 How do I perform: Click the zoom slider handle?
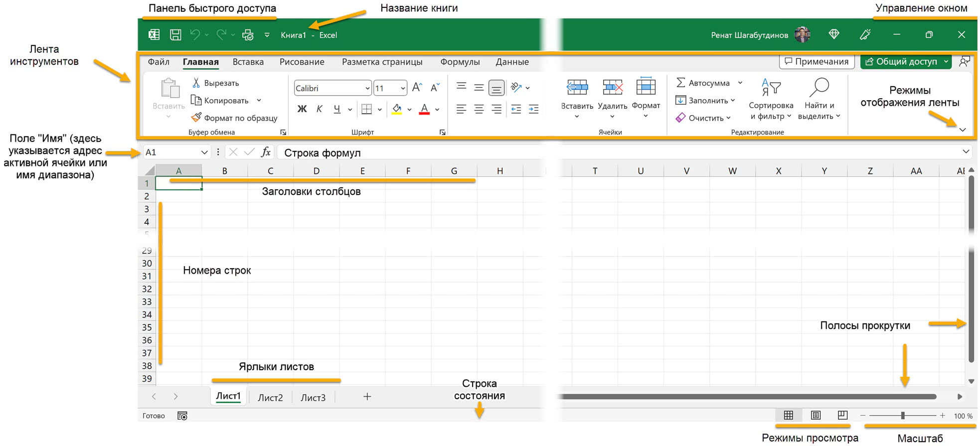pyautogui.click(x=902, y=415)
